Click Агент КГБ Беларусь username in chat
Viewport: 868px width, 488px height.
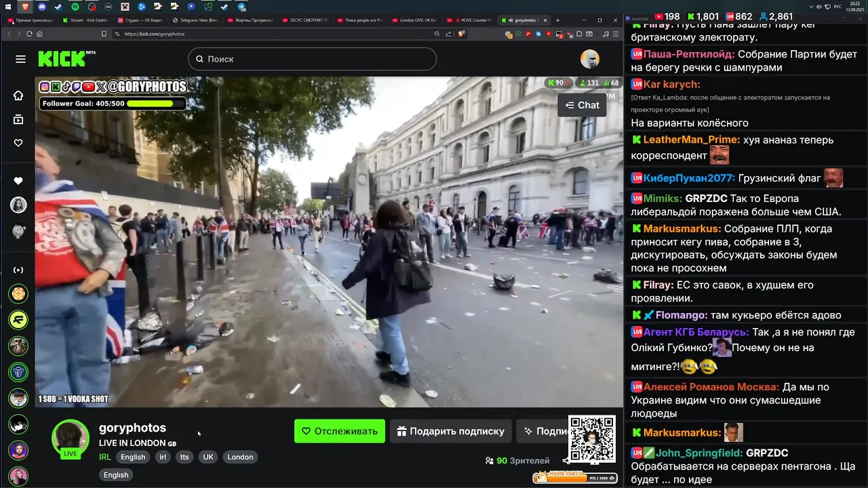pyautogui.click(x=696, y=332)
